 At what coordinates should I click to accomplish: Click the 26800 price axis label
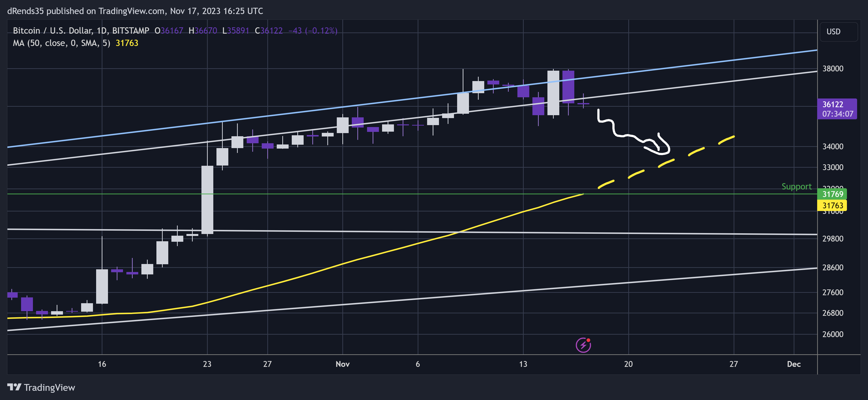click(833, 313)
